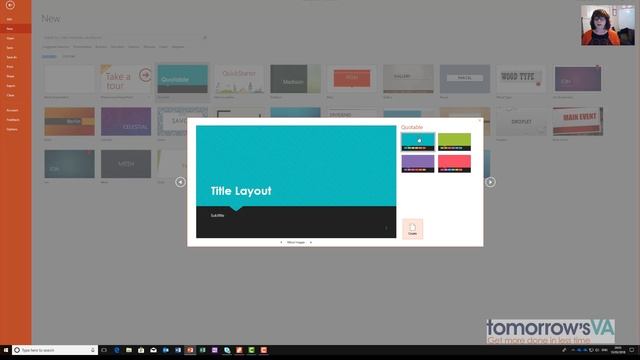
Task: Click the Presentations suggested search link
Action: point(82,47)
